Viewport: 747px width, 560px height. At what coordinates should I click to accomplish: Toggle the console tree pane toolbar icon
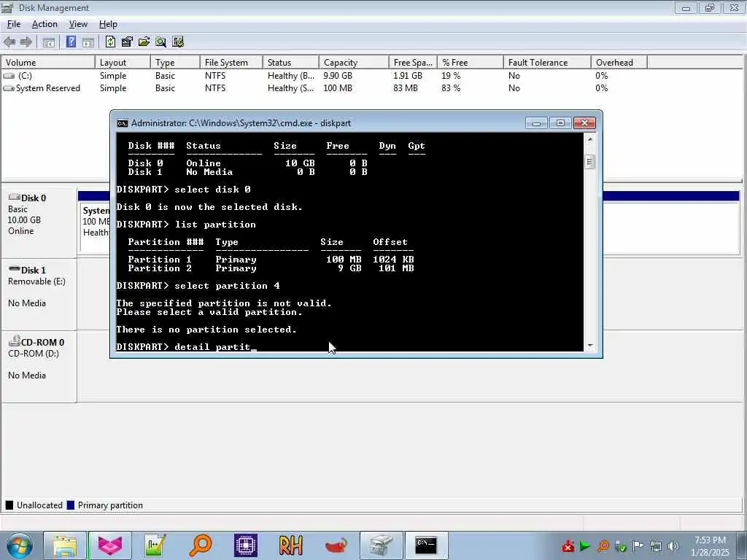click(x=49, y=42)
